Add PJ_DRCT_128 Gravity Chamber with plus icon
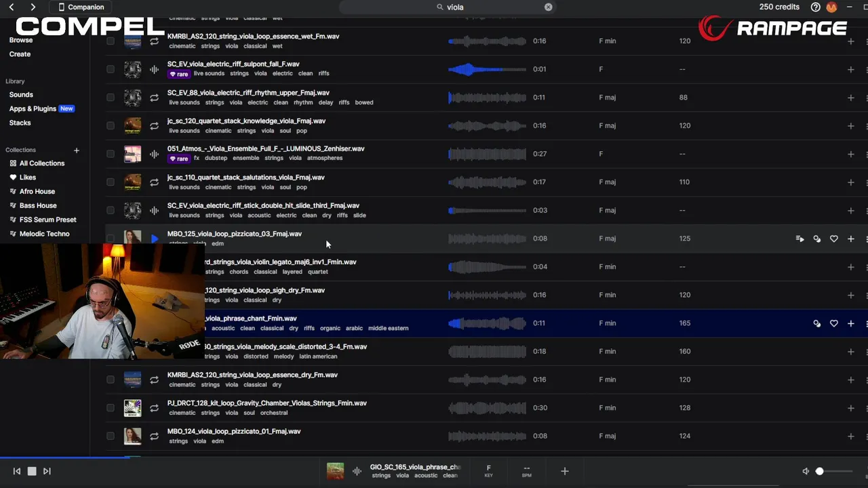 click(851, 408)
